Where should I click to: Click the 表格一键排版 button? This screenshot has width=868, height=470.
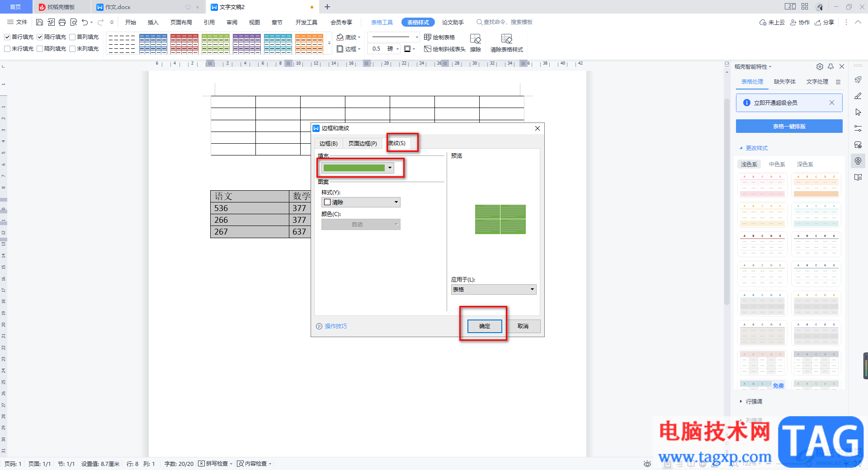point(789,126)
